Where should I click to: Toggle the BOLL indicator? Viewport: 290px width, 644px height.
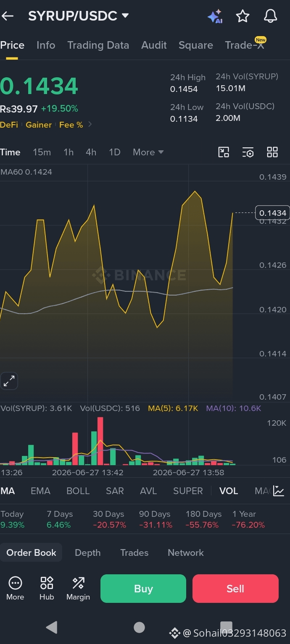78,491
